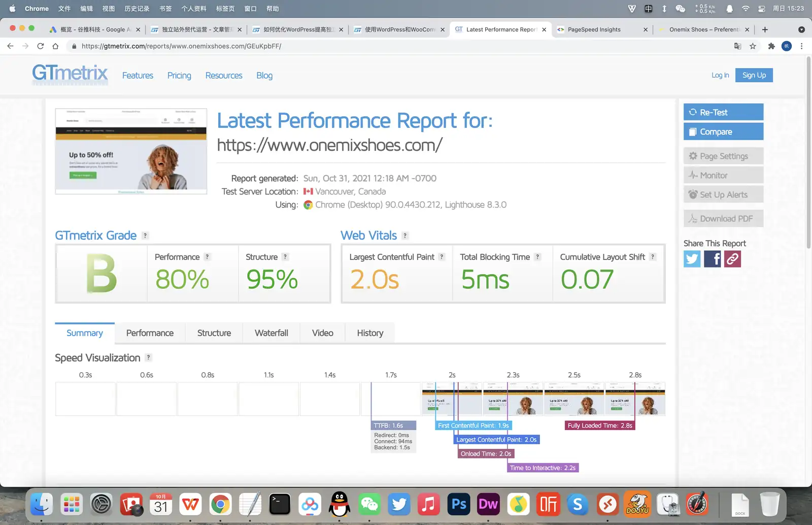Open the 书签 menu in menu bar
812x525 pixels.
[x=165, y=9]
